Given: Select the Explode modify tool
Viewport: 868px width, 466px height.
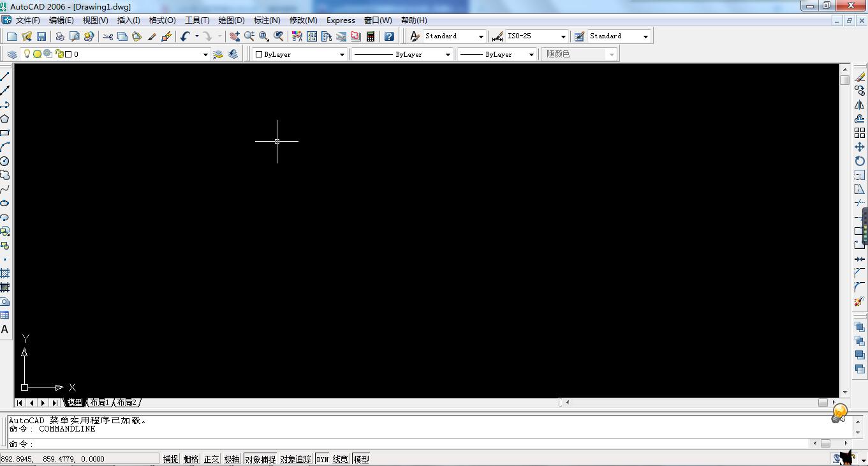Looking at the screenshot, I should [860, 301].
